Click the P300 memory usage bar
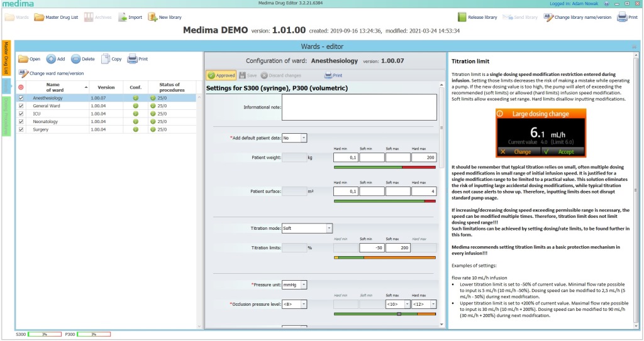Image resolution: width=644 pixels, height=341 pixels. click(94, 335)
